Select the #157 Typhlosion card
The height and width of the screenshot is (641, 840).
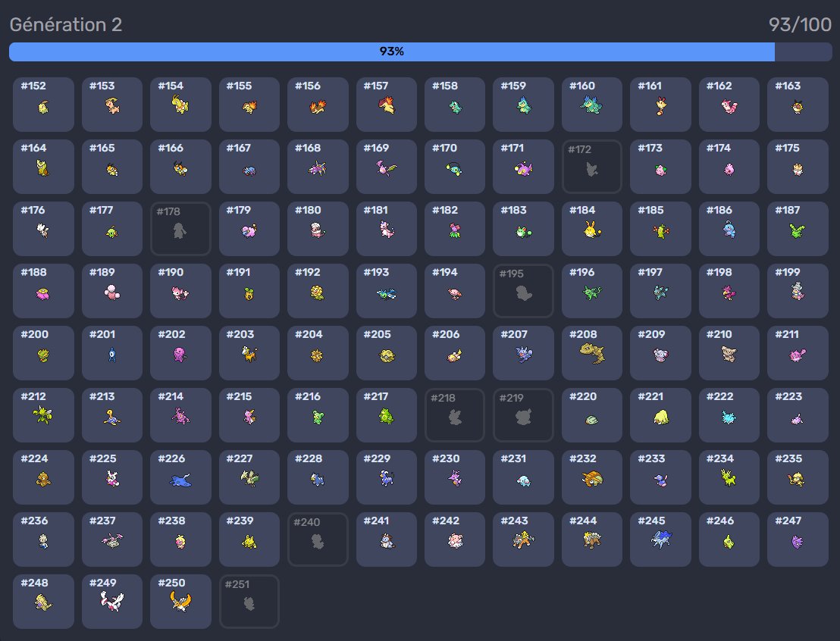pos(386,105)
